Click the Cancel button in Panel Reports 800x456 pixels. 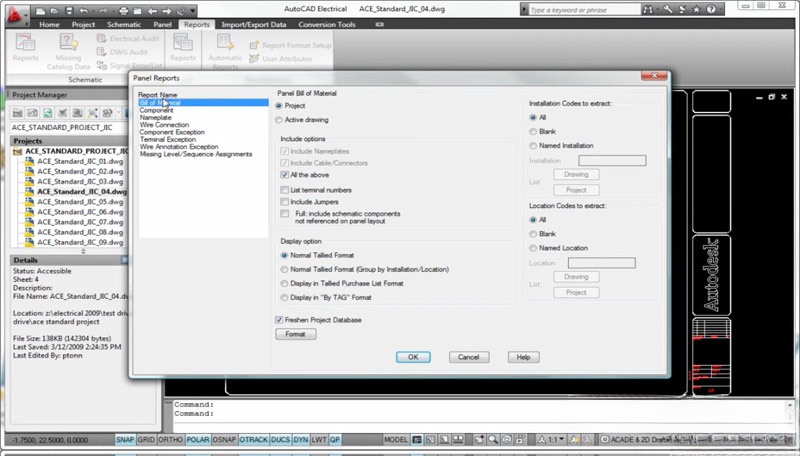coord(468,357)
